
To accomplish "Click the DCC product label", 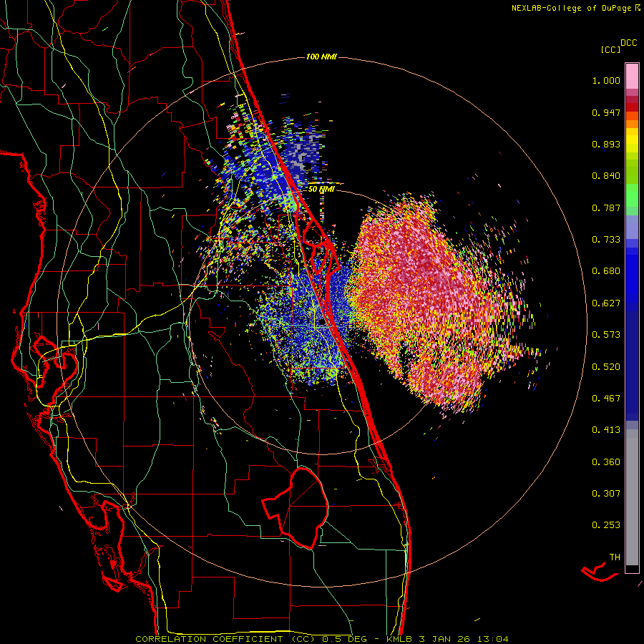I will point(628,43).
